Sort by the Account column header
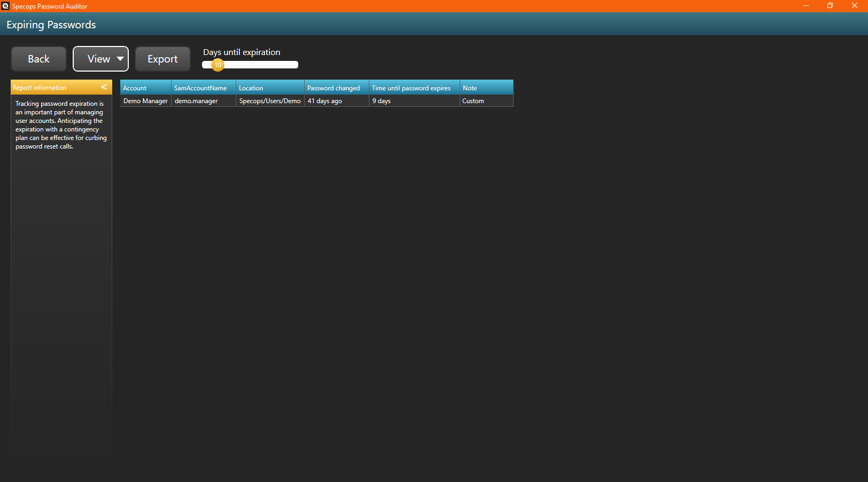Screen dimensions: 868x482 (x=145, y=88)
